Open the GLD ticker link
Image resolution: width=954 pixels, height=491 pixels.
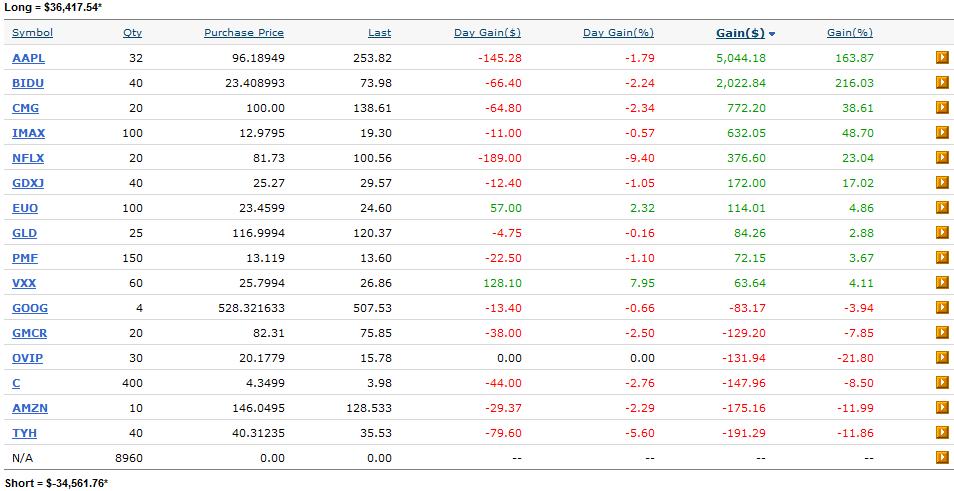pos(24,233)
